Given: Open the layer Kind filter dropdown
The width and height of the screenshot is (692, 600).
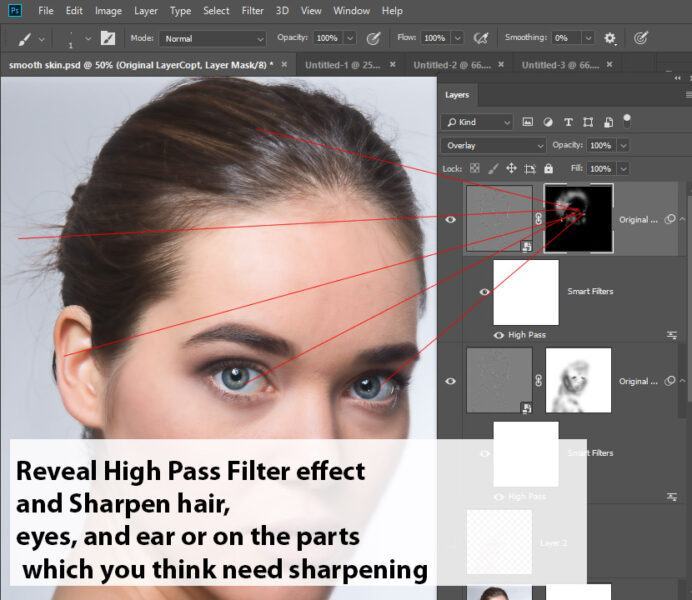Looking at the screenshot, I should click(x=477, y=122).
